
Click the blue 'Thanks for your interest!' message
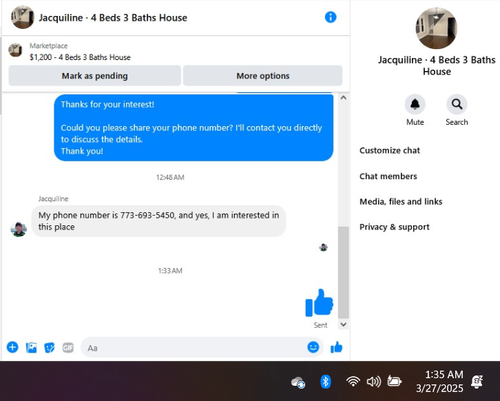(194, 128)
